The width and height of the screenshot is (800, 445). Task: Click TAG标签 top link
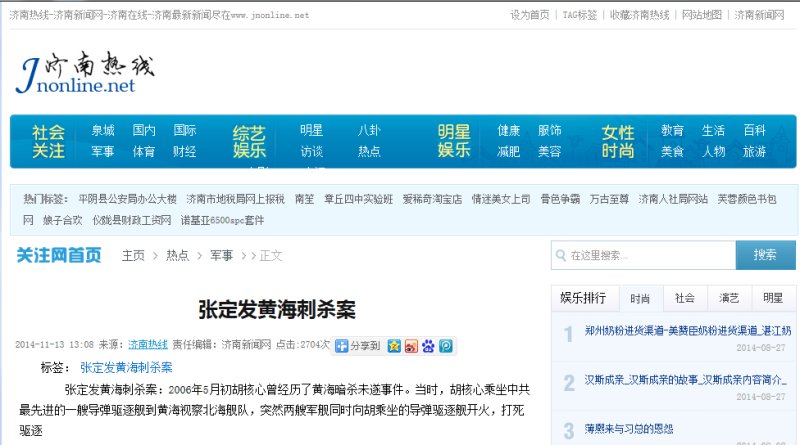[580, 15]
